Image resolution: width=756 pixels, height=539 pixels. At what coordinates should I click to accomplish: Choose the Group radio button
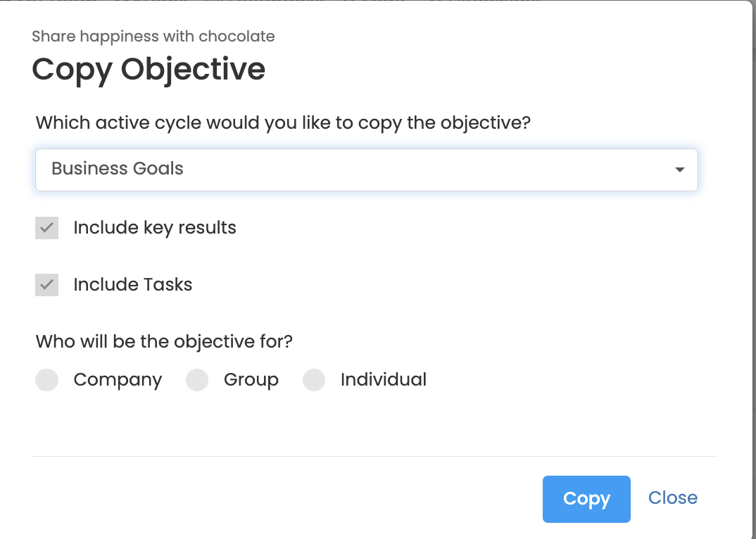(197, 380)
